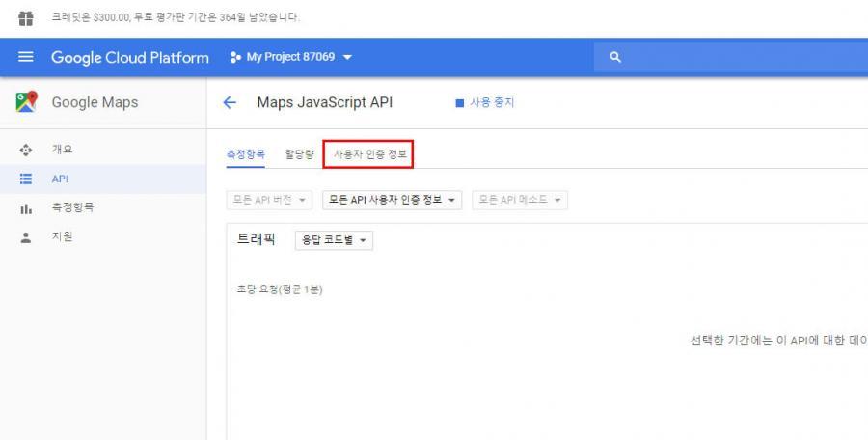
Task: Switch to the 사용자 인증 정보 tab
Action: click(x=369, y=154)
